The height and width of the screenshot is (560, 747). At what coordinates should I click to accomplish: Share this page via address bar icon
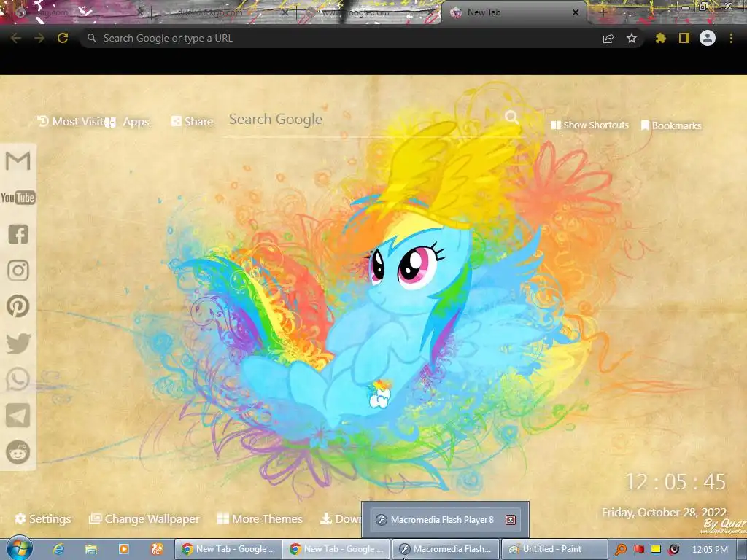(x=608, y=38)
